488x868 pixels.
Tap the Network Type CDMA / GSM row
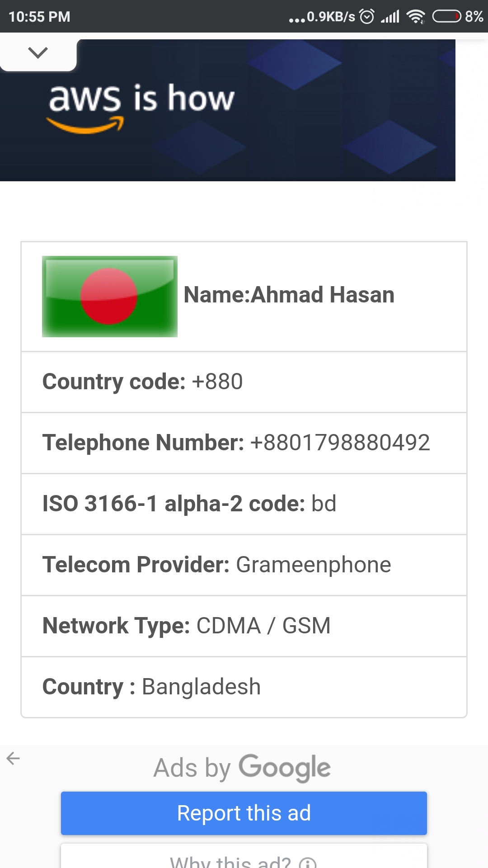pos(244,626)
